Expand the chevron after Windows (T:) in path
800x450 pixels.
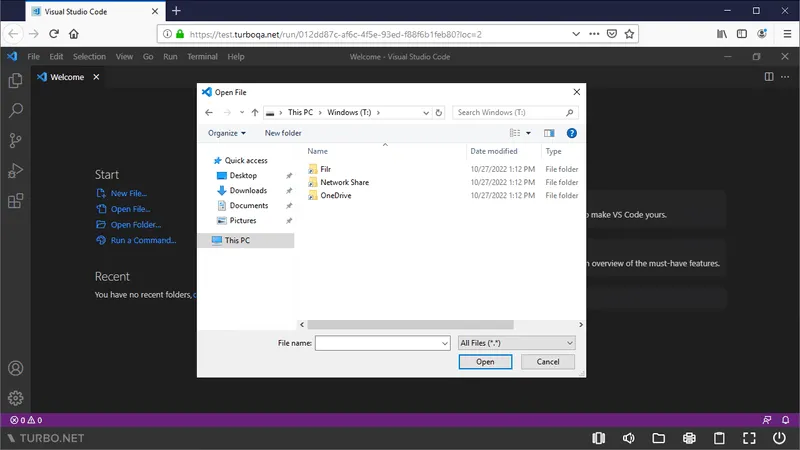coord(378,112)
